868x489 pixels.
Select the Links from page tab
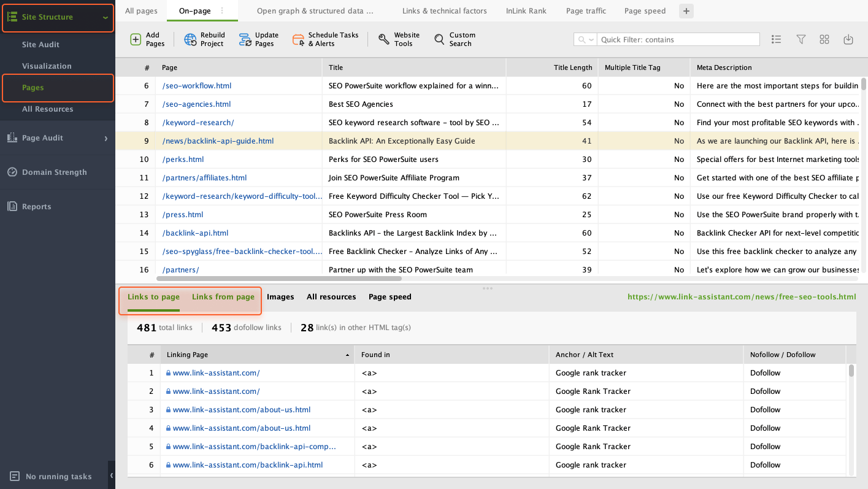pyautogui.click(x=223, y=296)
